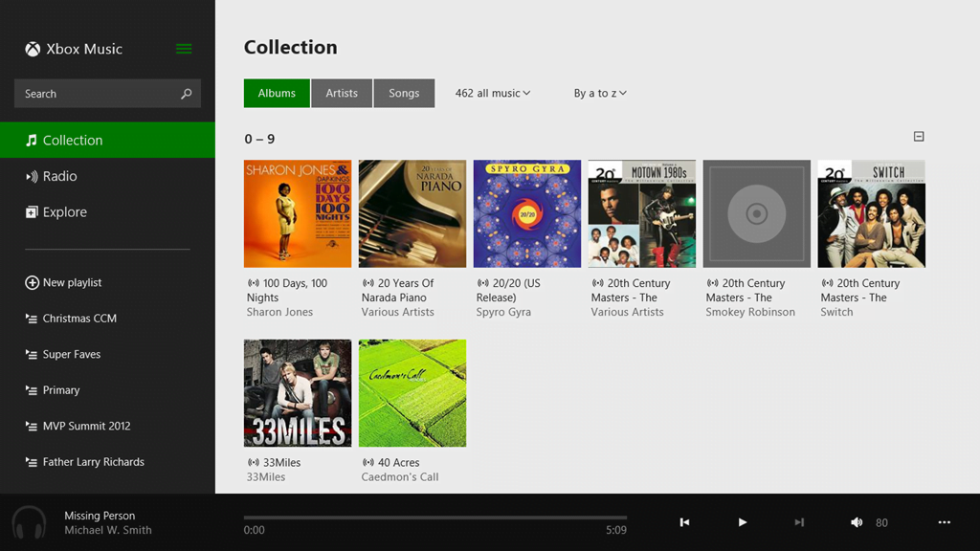Open the 33Miles album thumbnail

[x=298, y=393]
